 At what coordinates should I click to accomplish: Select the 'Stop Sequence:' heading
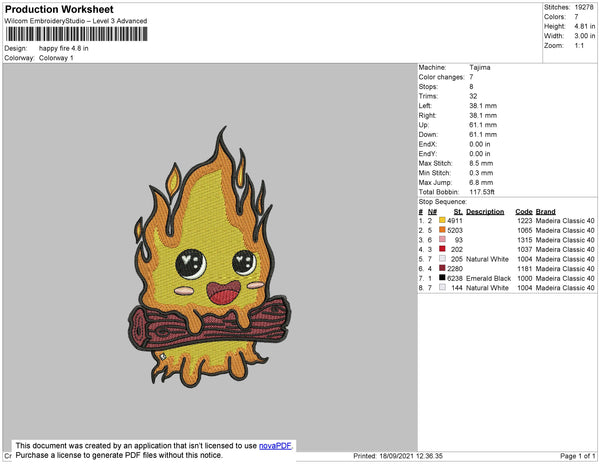[x=443, y=202]
